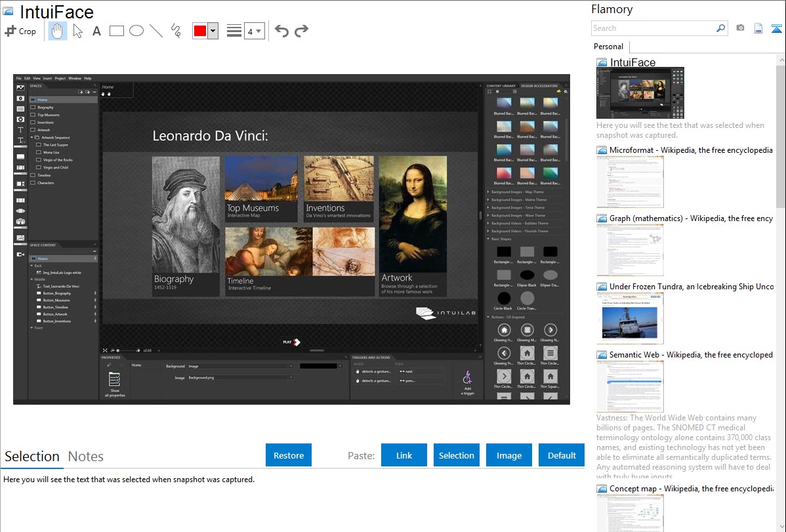Open the Personal tab

coord(609,47)
